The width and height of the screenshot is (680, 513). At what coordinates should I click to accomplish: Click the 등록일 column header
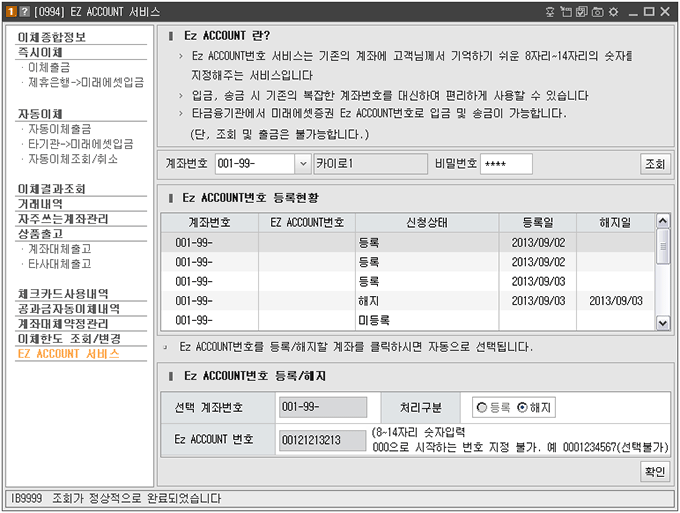coord(538,222)
